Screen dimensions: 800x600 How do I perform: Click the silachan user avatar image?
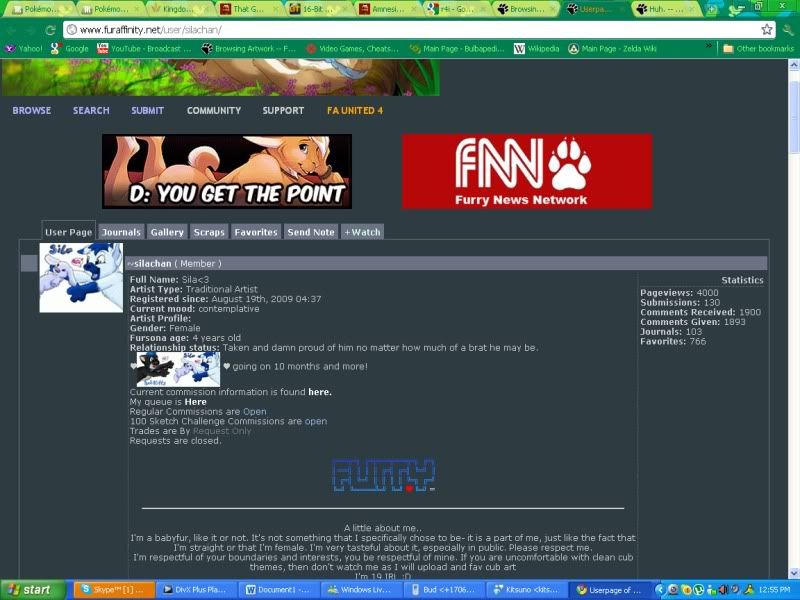coord(81,278)
